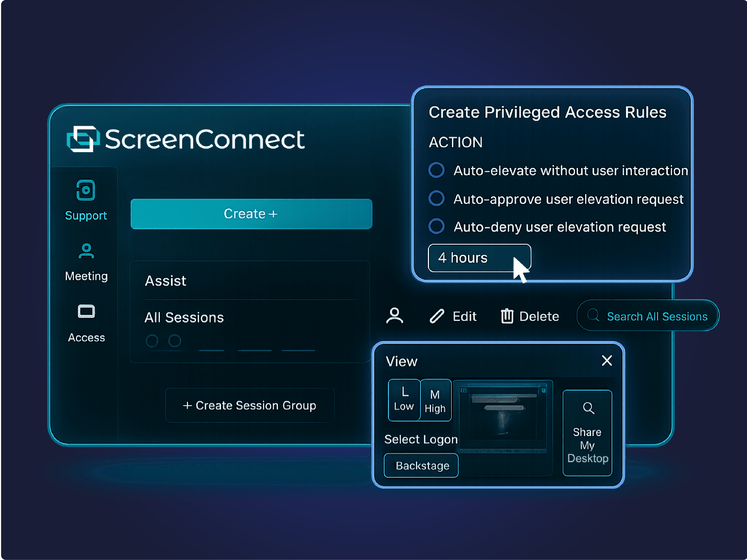The height and width of the screenshot is (560, 747).
Task: Click the Edit pencil icon
Action: (437, 316)
